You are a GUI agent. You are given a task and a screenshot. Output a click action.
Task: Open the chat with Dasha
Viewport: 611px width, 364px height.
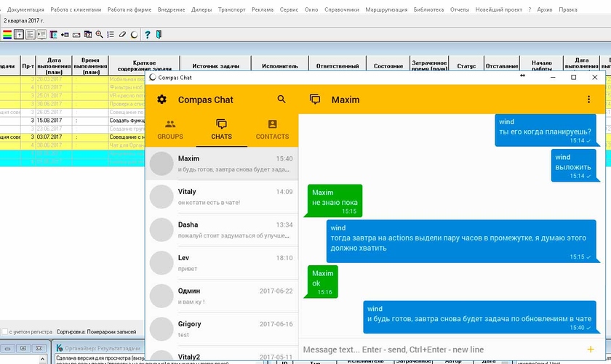coord(222,230)
